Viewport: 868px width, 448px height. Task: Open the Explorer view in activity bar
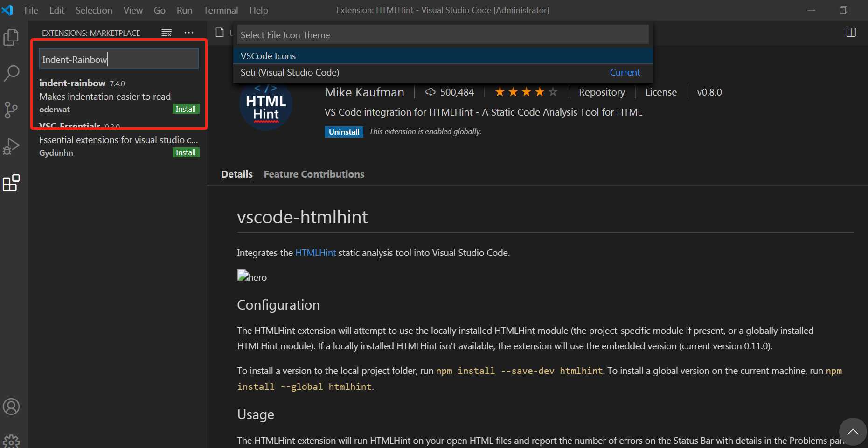point(11,37)
